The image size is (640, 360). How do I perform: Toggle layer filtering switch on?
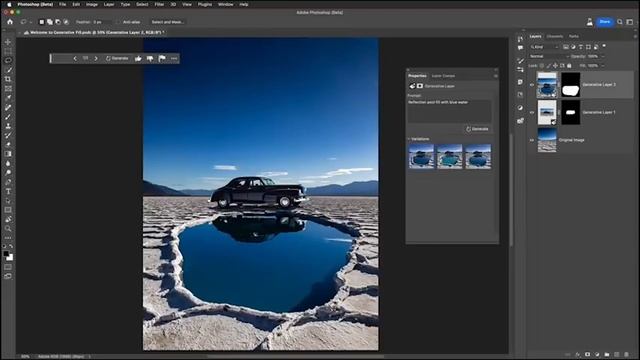point(604,46)
